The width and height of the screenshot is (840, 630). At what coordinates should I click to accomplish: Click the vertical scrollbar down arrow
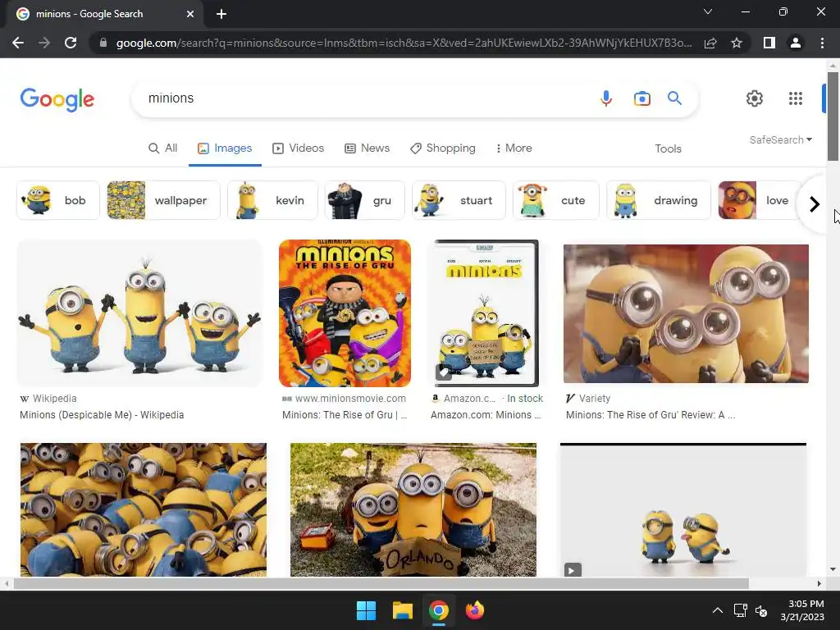833,569
